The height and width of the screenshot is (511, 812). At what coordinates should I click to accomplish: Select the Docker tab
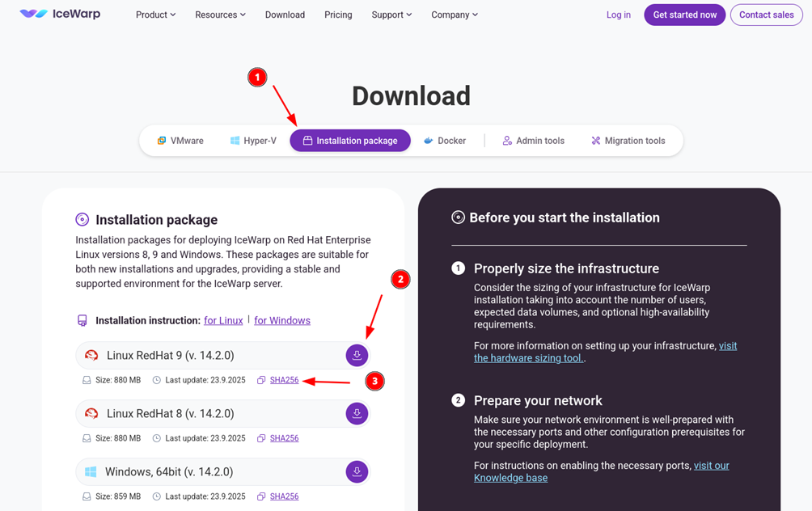[445, 141]
